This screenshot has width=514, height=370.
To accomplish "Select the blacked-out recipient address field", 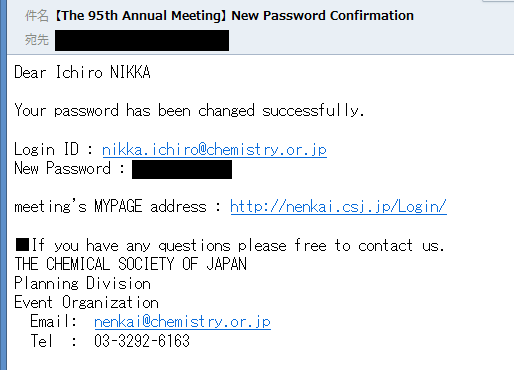I will pyautogui.click(x=142, y=40).
